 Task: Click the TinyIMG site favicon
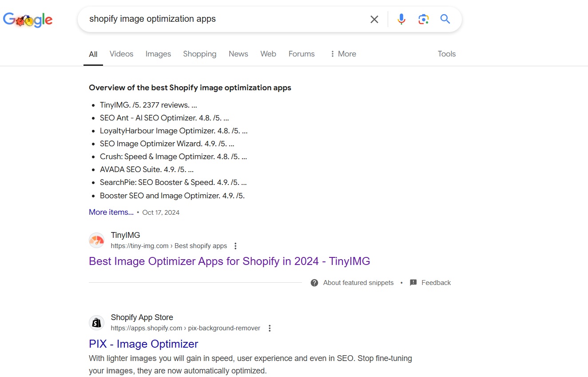click(x=97, y=240)
